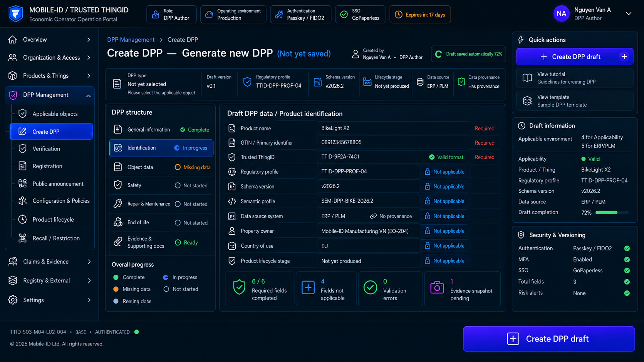Click the expiry clock icon
This screenshot has width=644, height=362.
399,15
